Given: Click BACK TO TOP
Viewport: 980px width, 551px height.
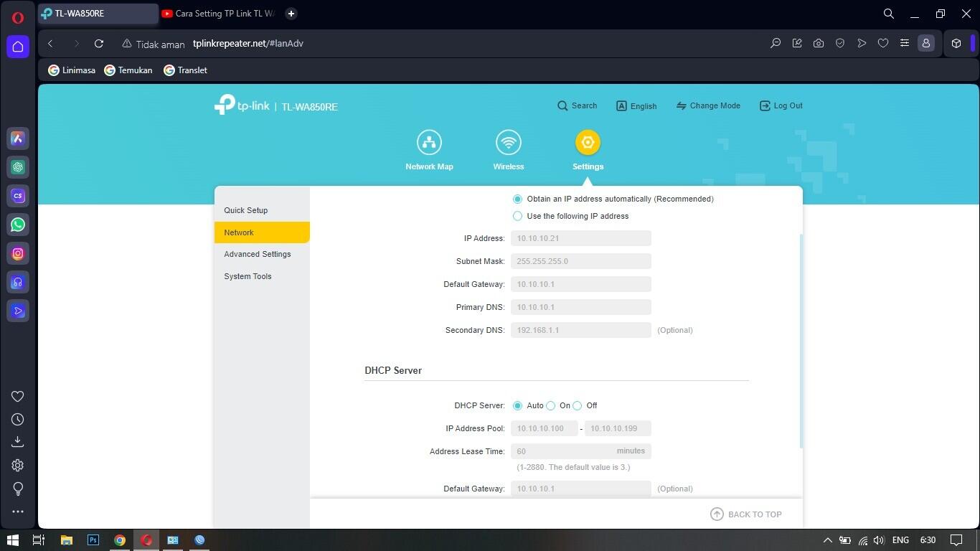Looking at the screenshot, I should (x=746, y=514).
